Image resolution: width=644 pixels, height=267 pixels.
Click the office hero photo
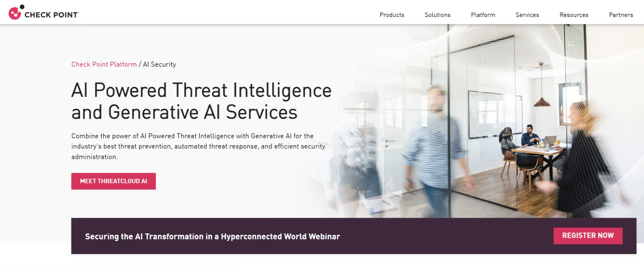pyautogui.click(x=483, y=121)
